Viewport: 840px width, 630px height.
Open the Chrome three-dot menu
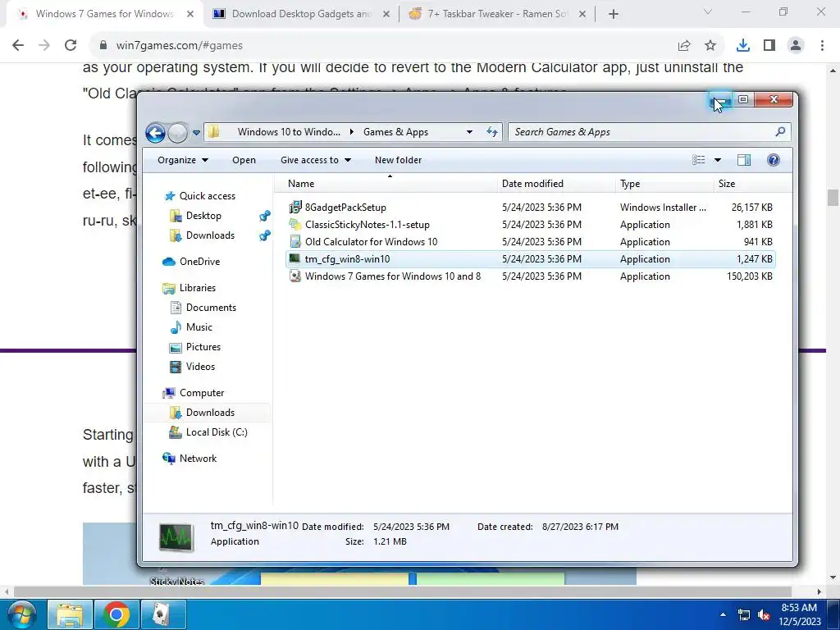[822, 46]
